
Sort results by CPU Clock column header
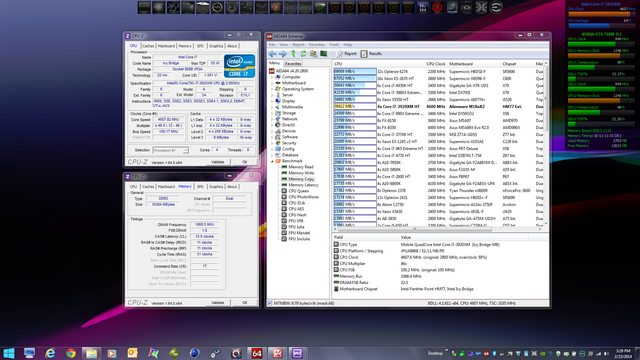[436, 64]
